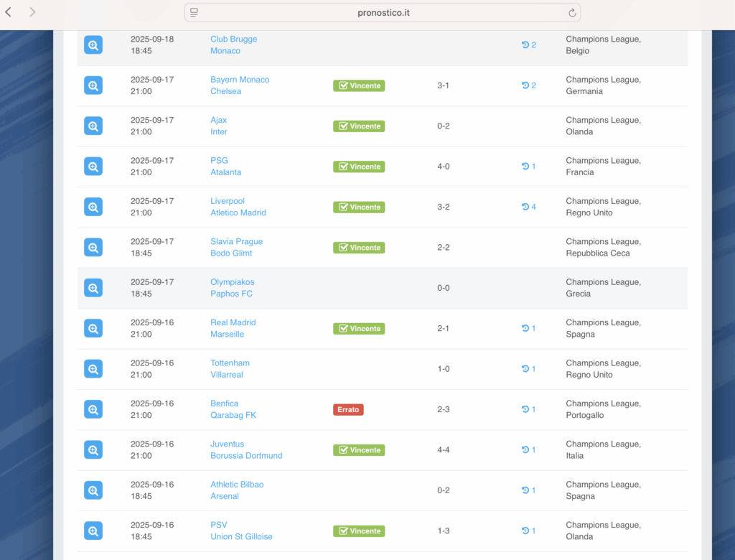Open Chelsea team link
Viewport: 735px width, 560px height.
click(x=225, y=91)
